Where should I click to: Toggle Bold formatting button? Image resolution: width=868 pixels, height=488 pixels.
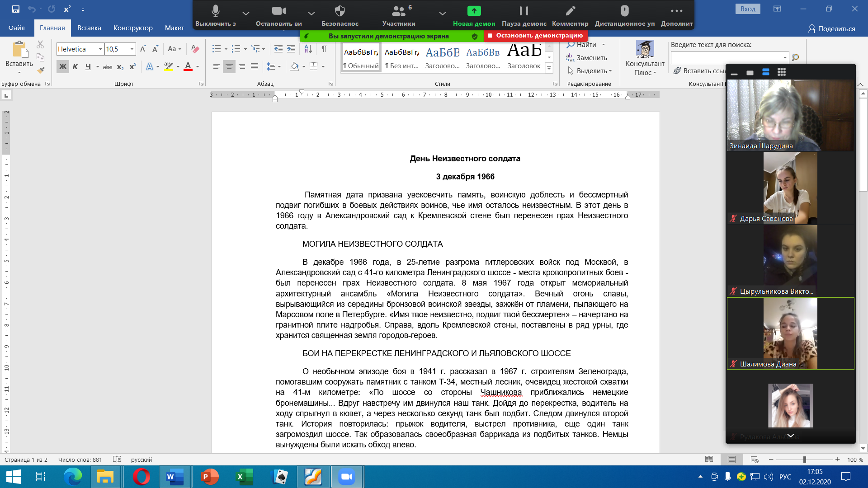(63, 66)
